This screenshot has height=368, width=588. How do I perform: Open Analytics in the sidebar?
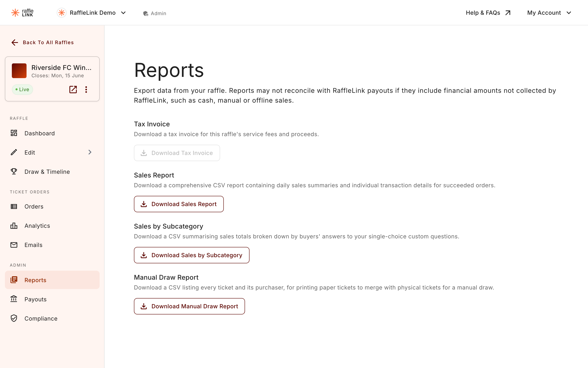pos(52,226)
